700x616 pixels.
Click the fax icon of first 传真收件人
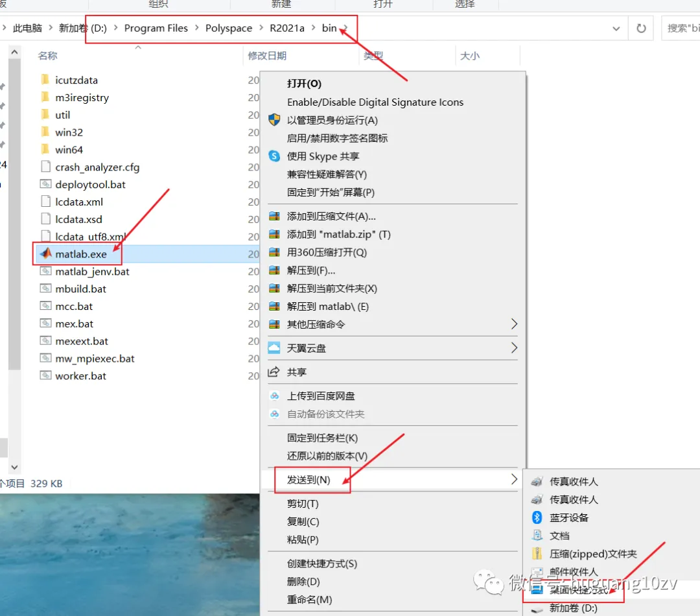point(537,481)
